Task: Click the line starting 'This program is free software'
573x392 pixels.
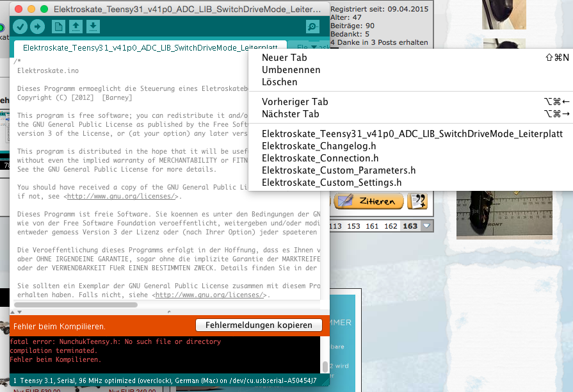Action: tap(133, 115)
